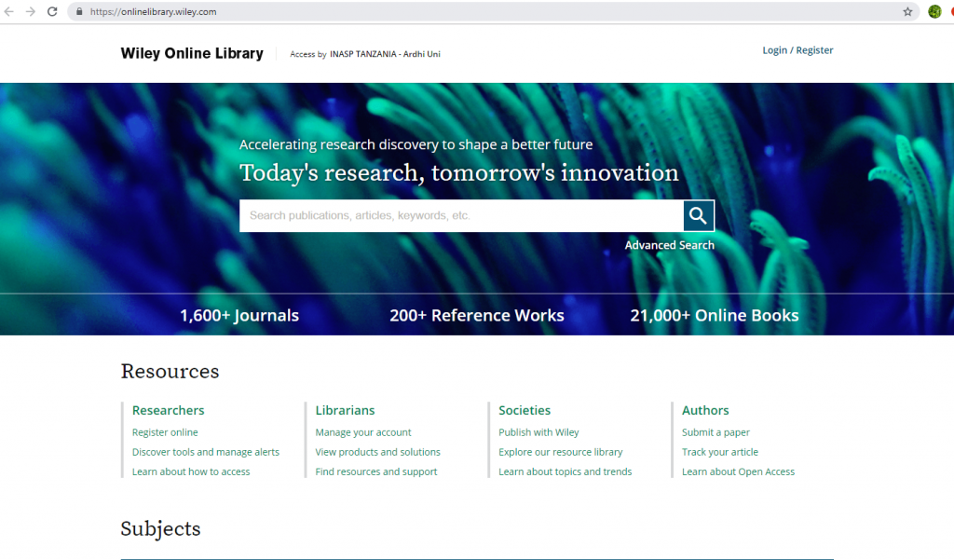The height and width of the screenshot is (560, 954).
Task: Click the Resources section heading
Action: [170, 371]
